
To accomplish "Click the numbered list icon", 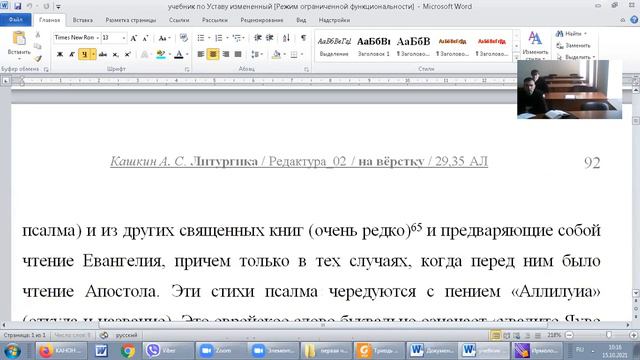I will [x=219, y=38].
